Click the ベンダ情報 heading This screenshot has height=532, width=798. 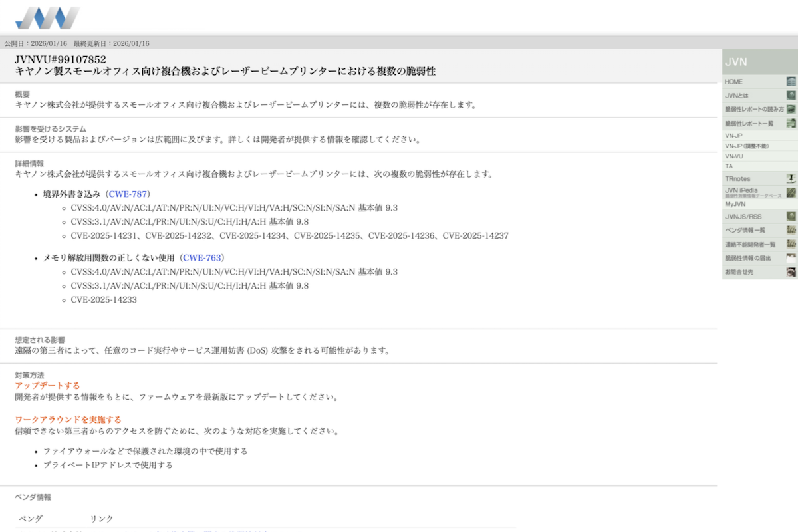tap(33, 497)
